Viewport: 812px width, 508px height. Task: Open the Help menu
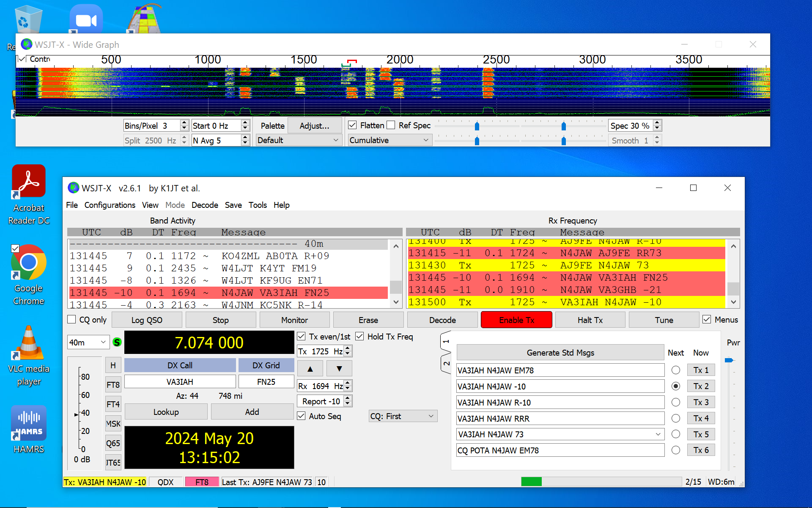(282, 205)
